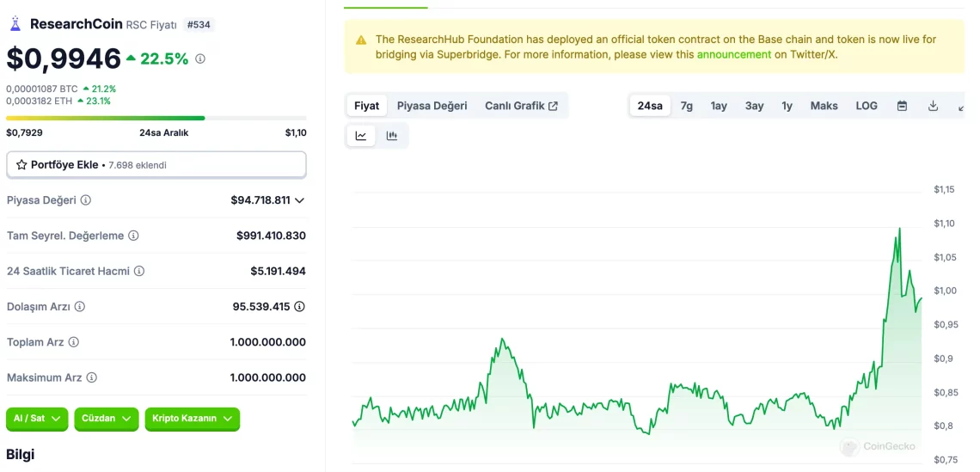Click the fullscreen expand chart icon
980x472 pixels.
(961, 107)
